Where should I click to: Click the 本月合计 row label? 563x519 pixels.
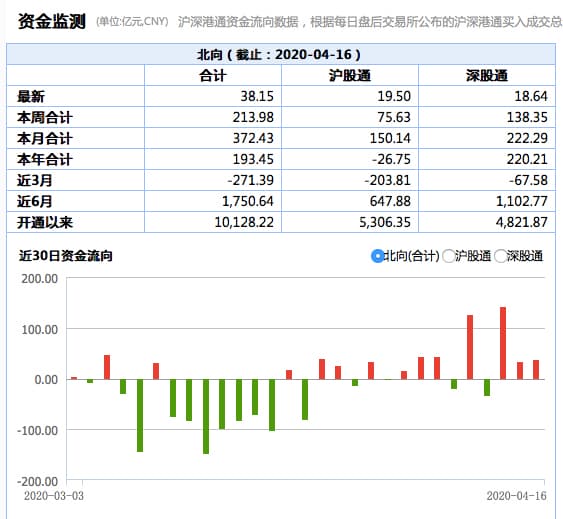tap(45, 138)
